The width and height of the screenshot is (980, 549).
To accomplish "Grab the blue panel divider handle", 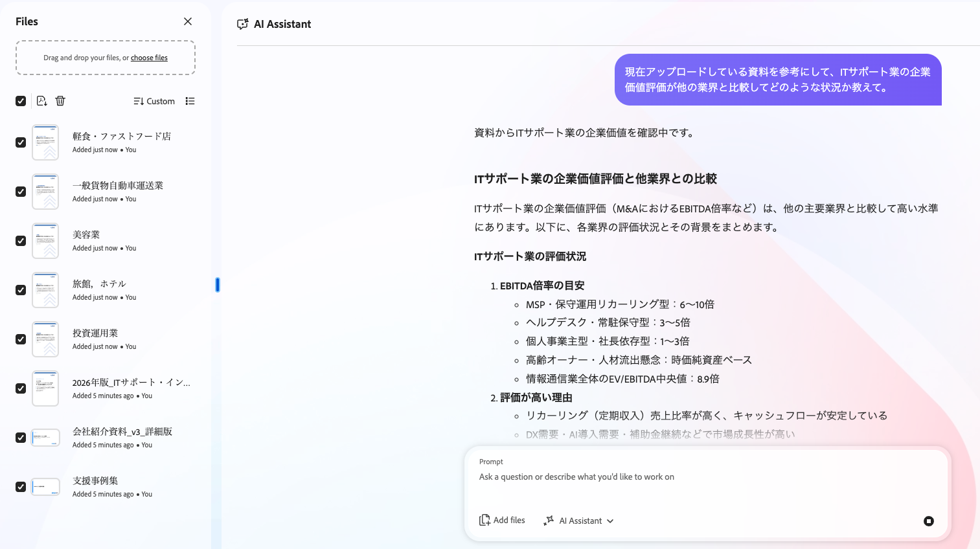I will 218,284.
